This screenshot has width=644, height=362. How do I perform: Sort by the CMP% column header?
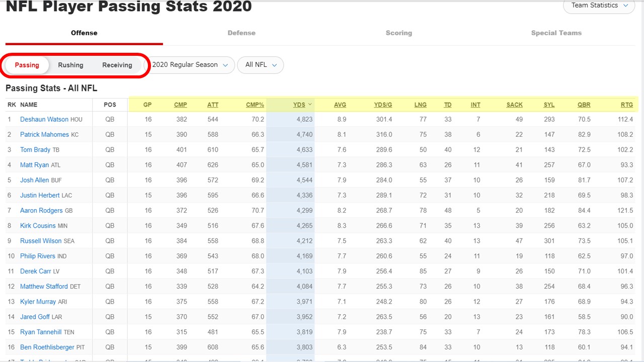click(255, 105)
